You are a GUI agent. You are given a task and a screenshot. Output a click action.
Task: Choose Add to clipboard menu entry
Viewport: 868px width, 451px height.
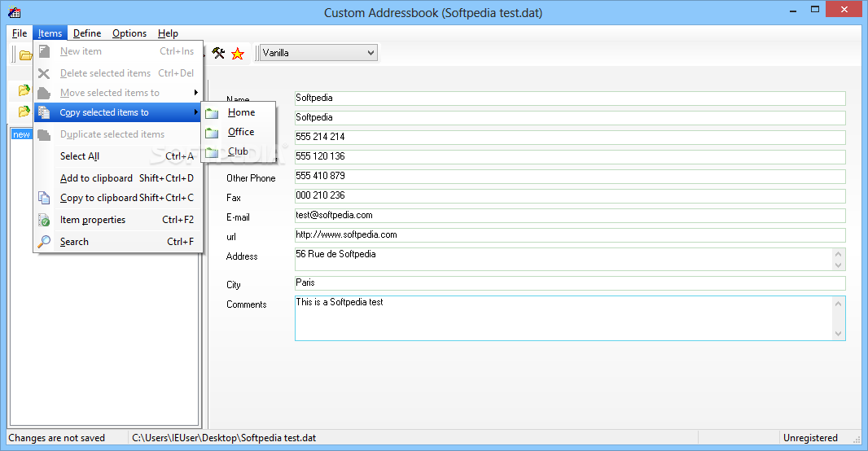[118, 178]
